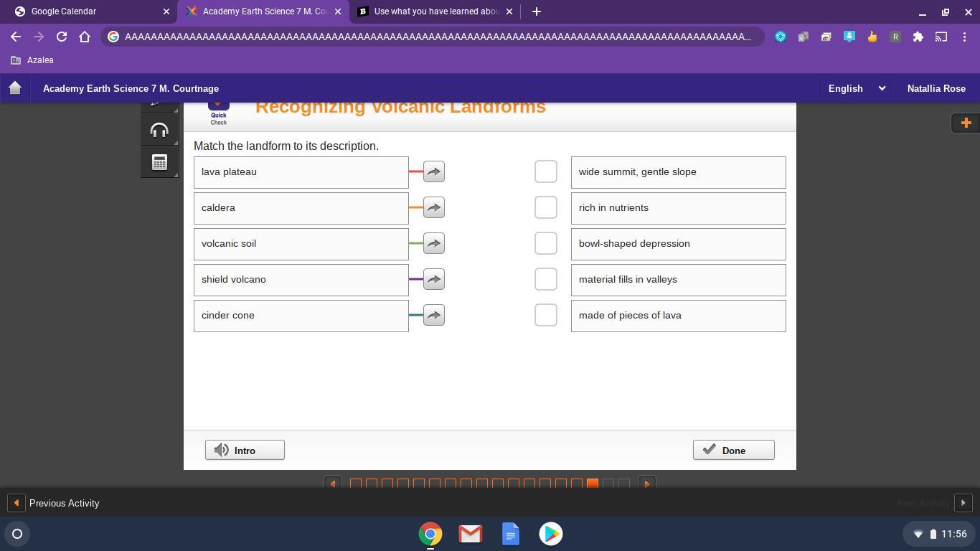Close the Use what you have learned tab

click(509, 11)
